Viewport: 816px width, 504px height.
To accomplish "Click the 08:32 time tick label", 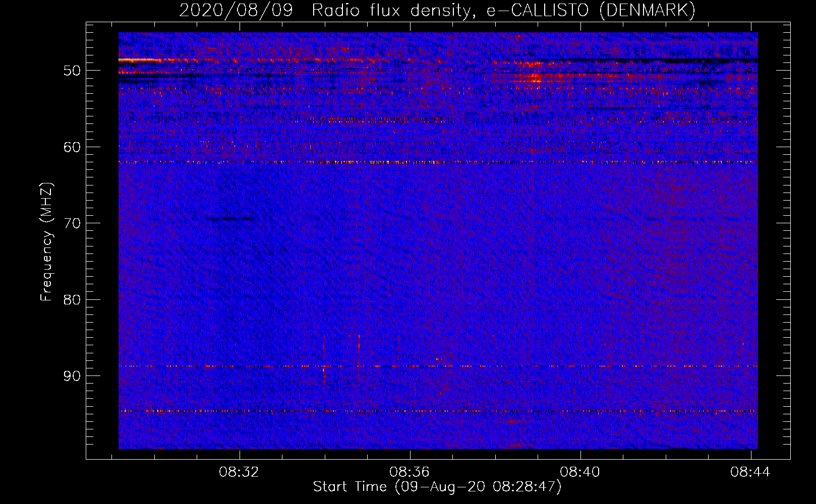I will (x=239, y=472).
